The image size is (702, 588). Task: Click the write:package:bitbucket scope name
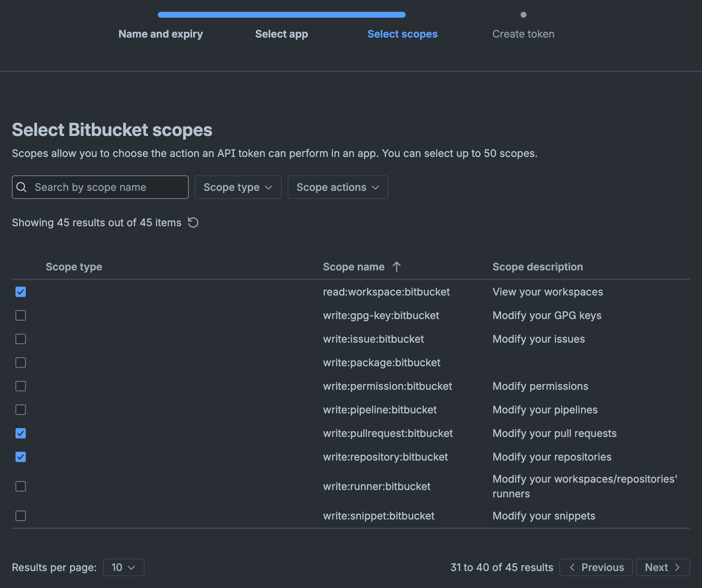click(x=382, y=363)
